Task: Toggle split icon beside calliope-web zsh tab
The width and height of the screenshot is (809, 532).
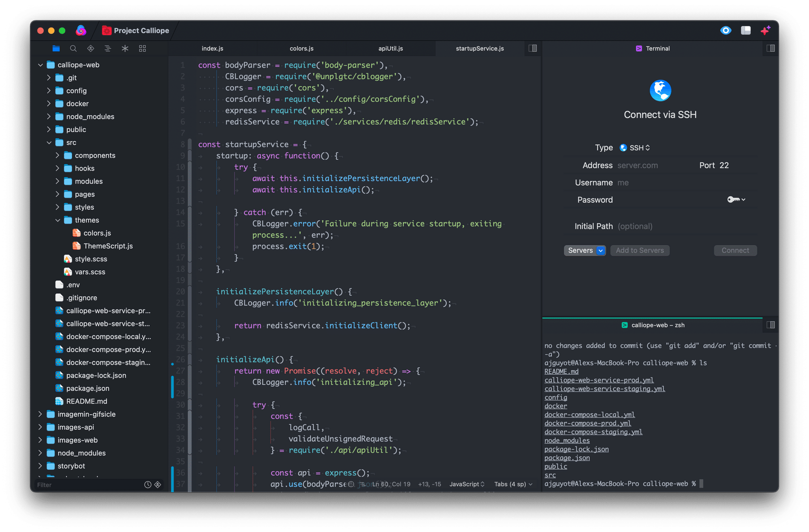Action: point(771,325)
